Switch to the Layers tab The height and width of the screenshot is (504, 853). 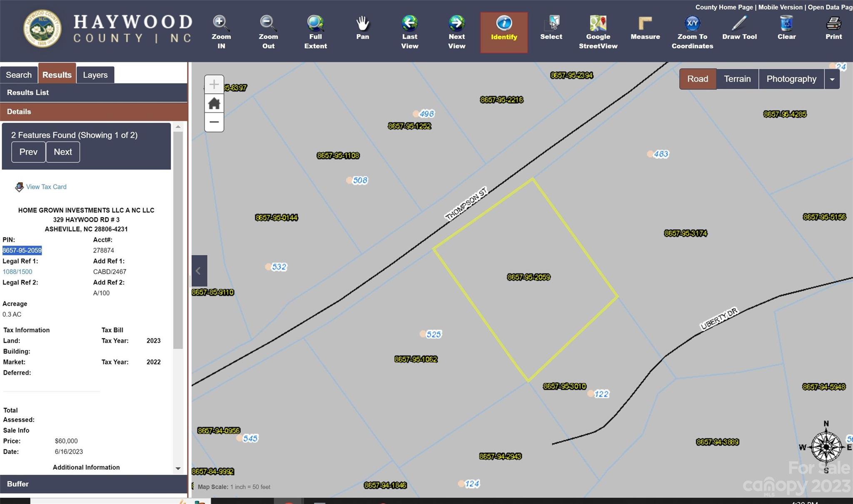pos(95,75)
